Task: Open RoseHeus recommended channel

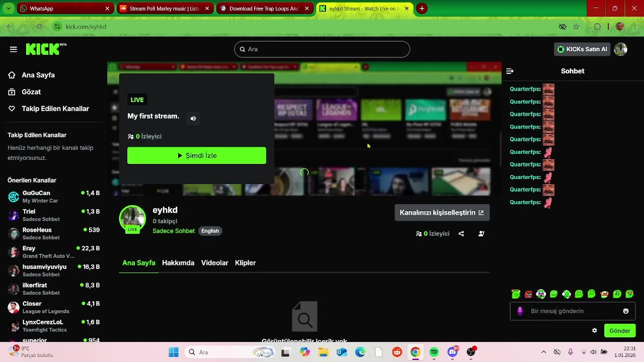Action: click(54, 233)
